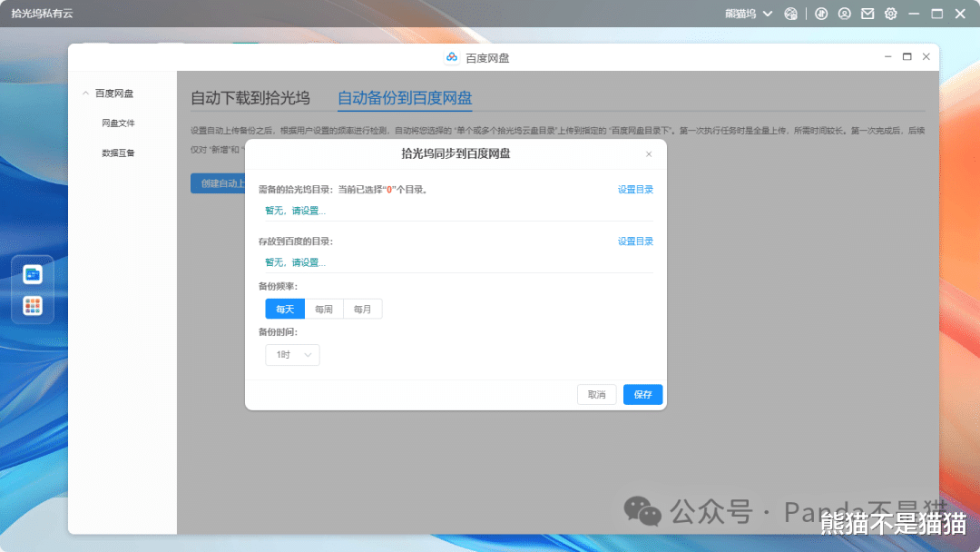Click the Baidu Netdisk logo in window title
Screen dimensions: 980x552
coord(452,57)
